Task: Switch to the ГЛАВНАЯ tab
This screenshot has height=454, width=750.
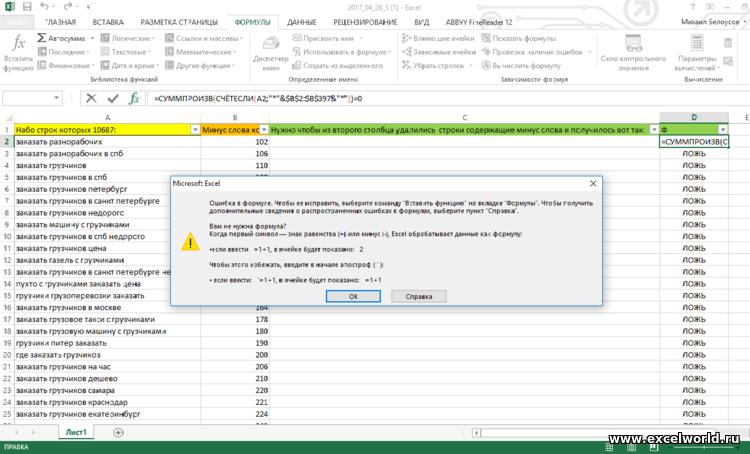Action: pos(60,22)
